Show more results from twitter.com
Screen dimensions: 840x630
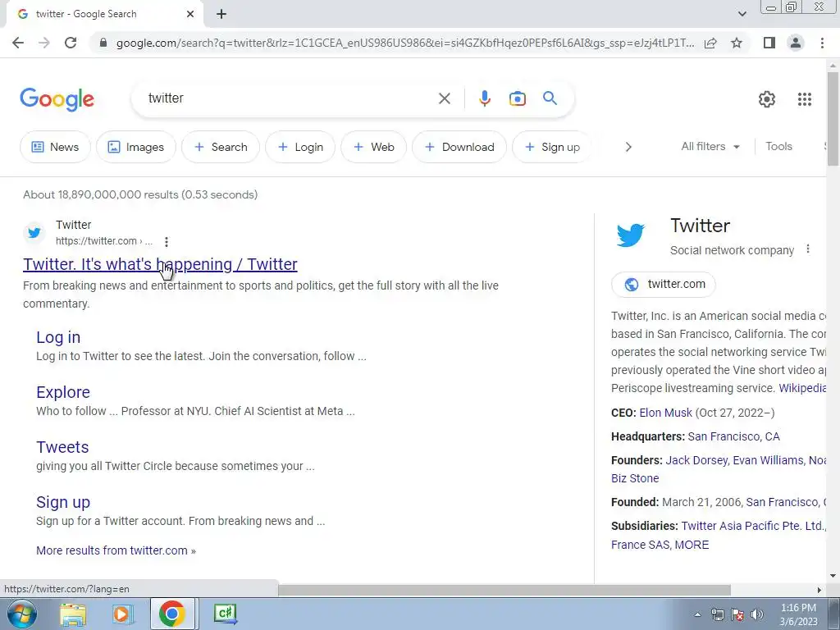[x=116, y=550]
